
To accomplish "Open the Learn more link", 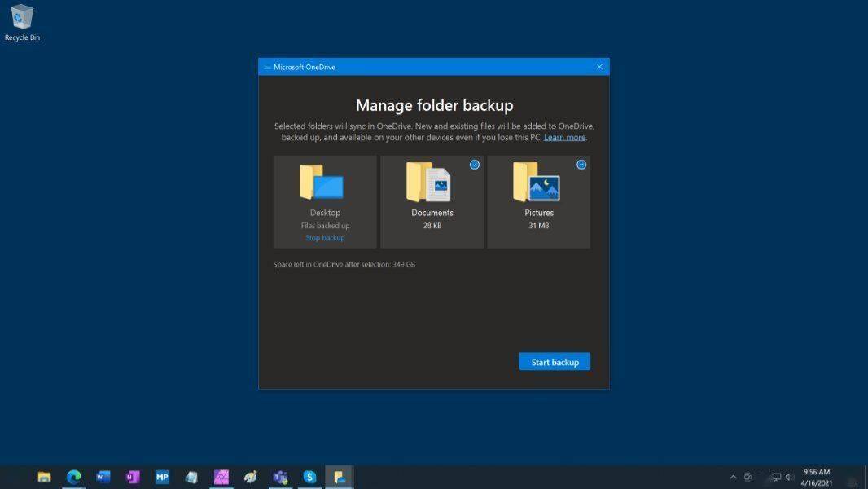I will click(x=564, y=138).
